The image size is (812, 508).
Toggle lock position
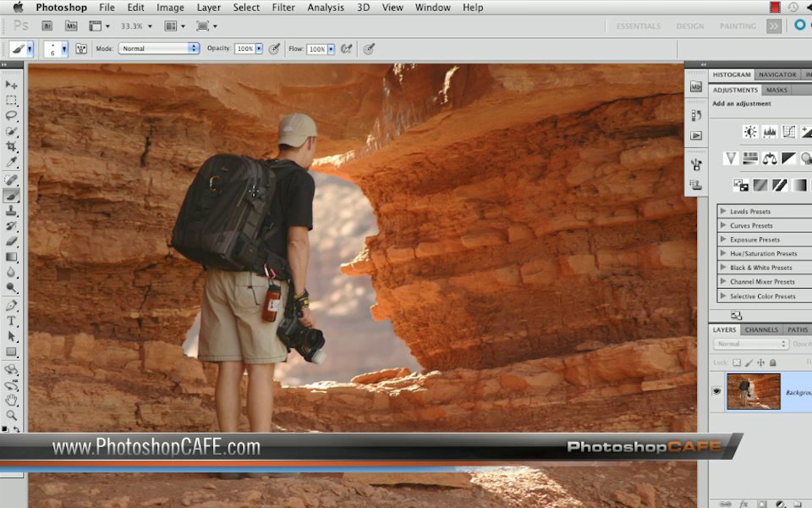[x=760, y=362]
